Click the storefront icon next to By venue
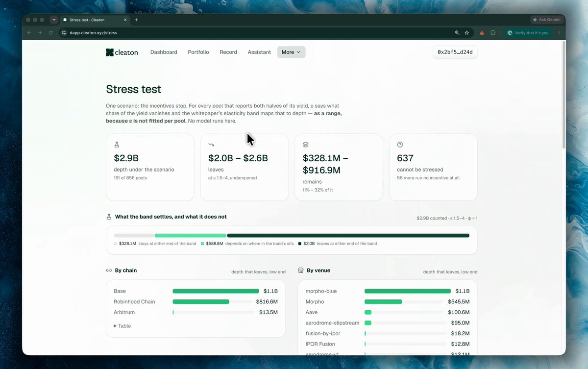This screenshot has height=369, width=588. [301, 271]
